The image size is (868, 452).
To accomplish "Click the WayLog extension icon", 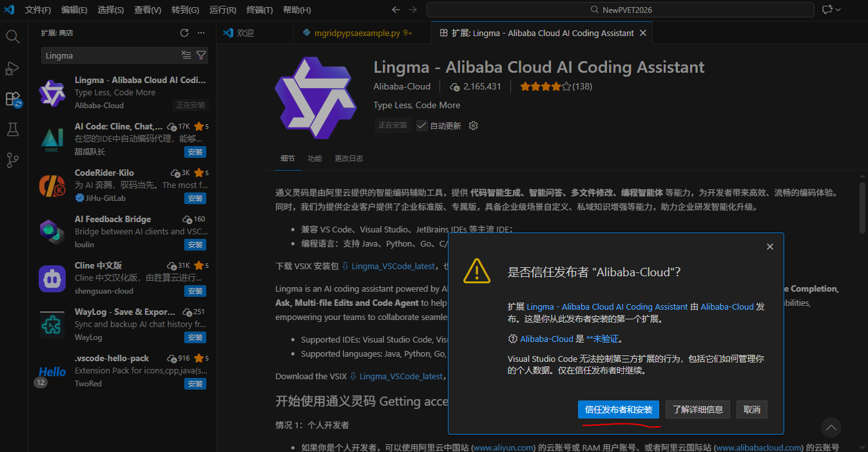I will point(52,325).
